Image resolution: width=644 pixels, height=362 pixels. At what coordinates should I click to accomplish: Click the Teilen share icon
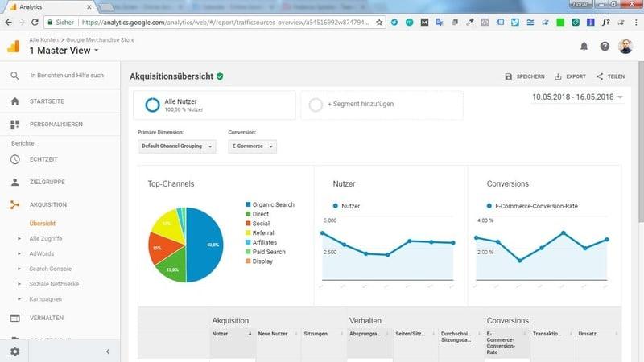[x=600, y=76]
